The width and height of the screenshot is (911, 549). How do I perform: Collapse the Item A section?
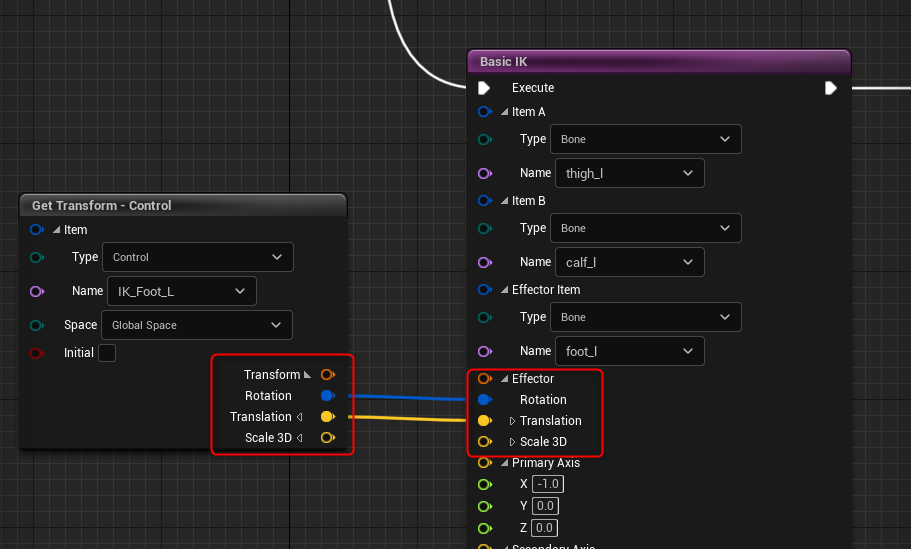click(x=504, y=112)
